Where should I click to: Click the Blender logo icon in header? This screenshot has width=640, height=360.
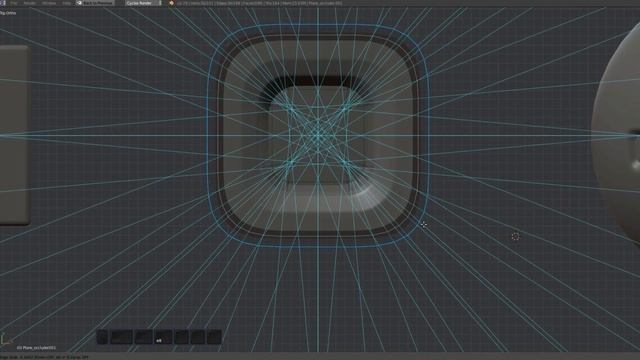point(171,3)
